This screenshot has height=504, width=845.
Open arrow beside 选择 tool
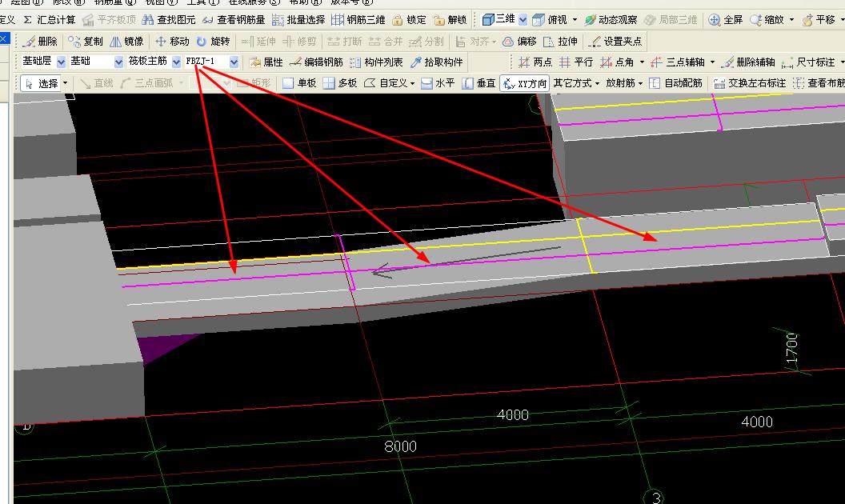65,83
